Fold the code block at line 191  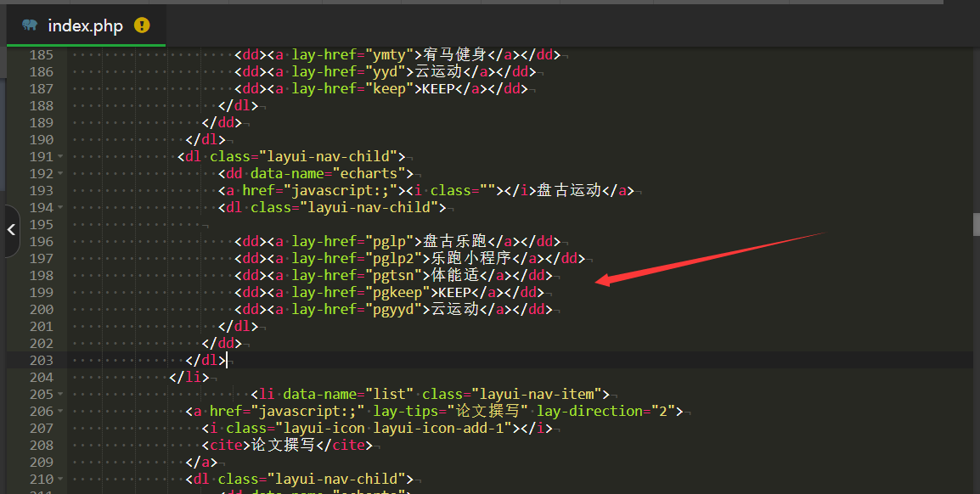point(59,156)
